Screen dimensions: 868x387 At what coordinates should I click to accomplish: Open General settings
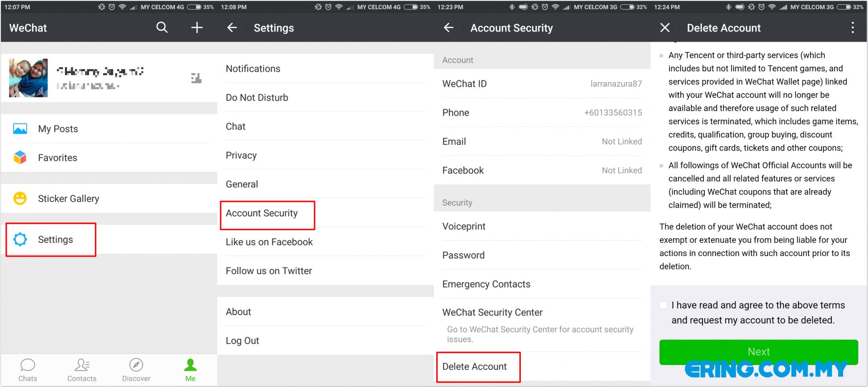[325, 184]
